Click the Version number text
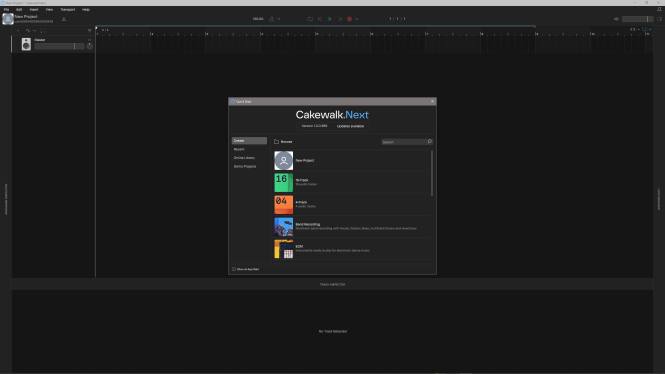665x374 pixels. pyautogui.click(x=314, y=126)
